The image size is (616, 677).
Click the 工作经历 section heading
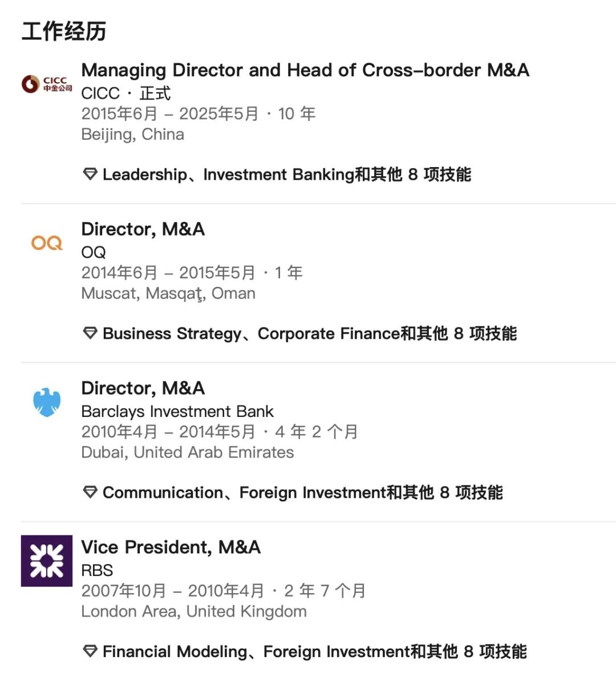click(x=64, y=31)
